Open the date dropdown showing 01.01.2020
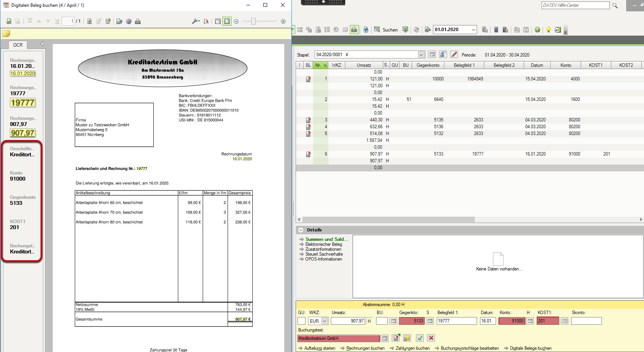 coord(473,30)
